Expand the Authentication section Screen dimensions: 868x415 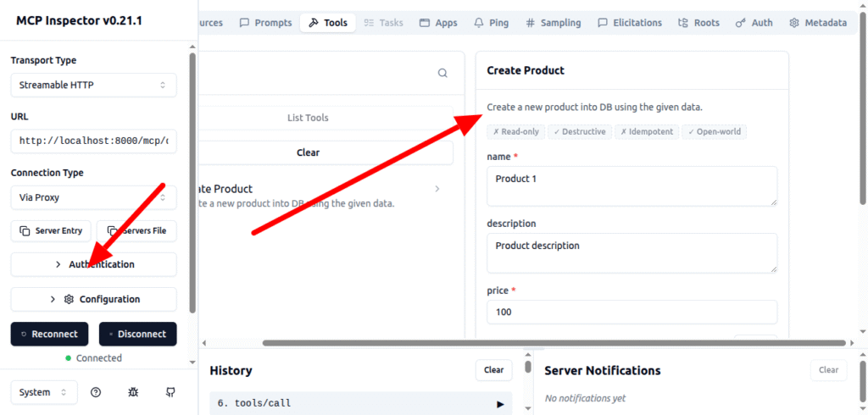[x=93, y=264]
